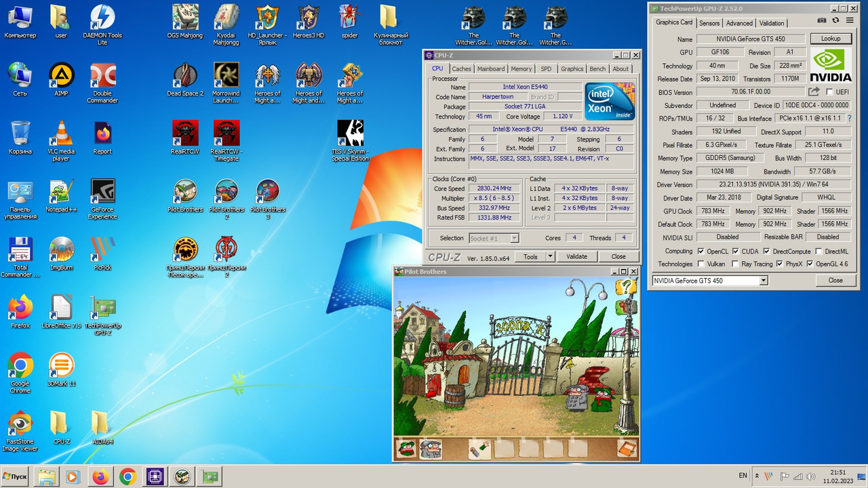Click the Bus Interface question mark
Viewport: 868px width, 488px height.
coord(850,119)
